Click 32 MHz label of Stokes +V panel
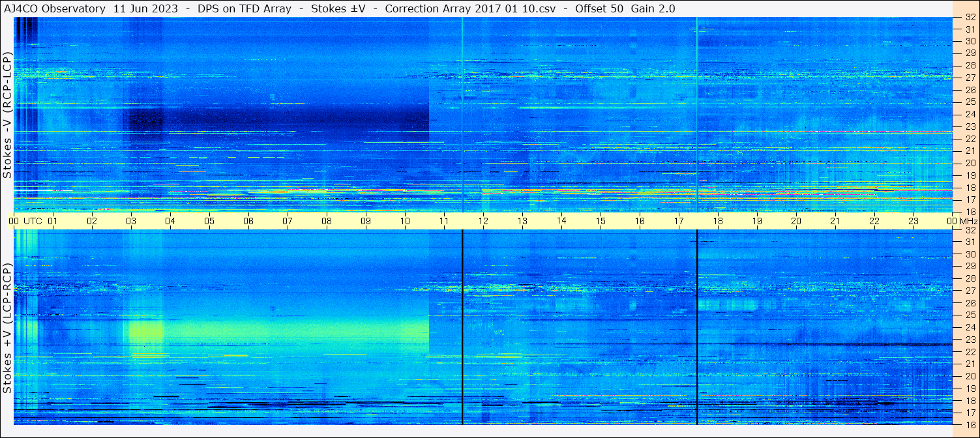 970,230
